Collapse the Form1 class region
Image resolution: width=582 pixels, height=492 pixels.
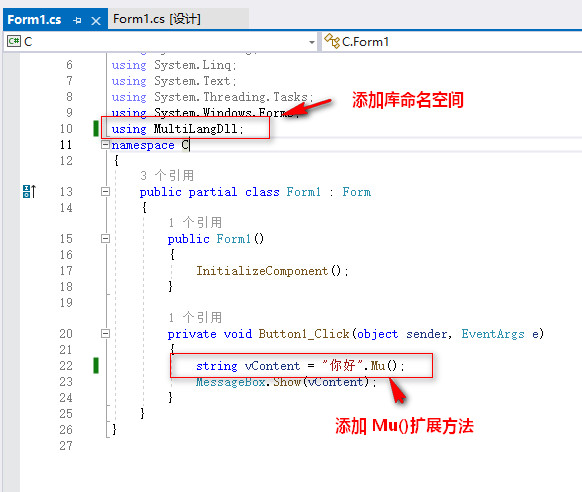pos(105,191)
